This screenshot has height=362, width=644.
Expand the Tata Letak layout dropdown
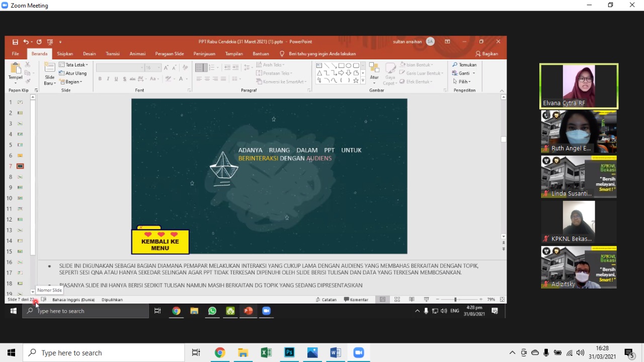click(x=73, y=65)
